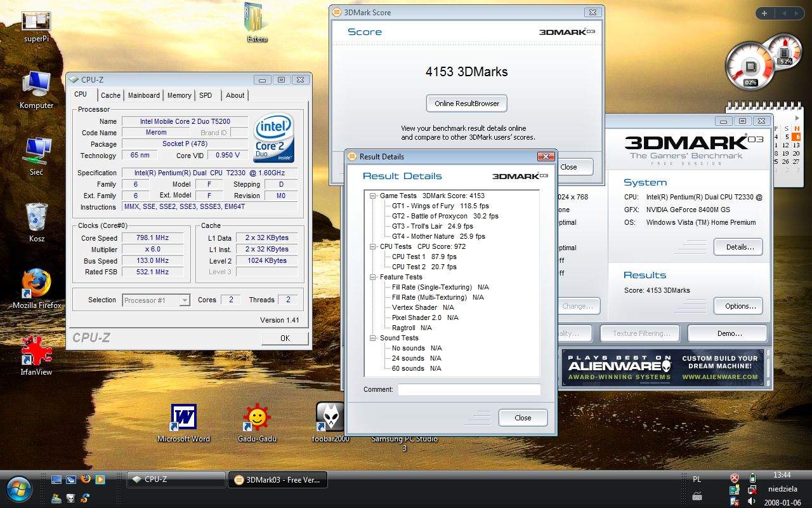Select Pixel Shader 2.0 result row

click(425, 317)
